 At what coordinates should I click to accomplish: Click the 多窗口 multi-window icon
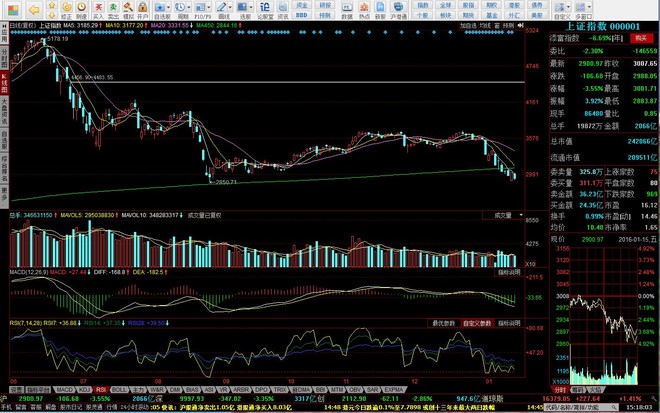580,7
